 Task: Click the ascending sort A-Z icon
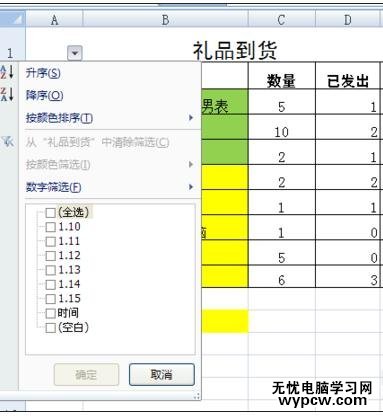click(x=7, y=72)
